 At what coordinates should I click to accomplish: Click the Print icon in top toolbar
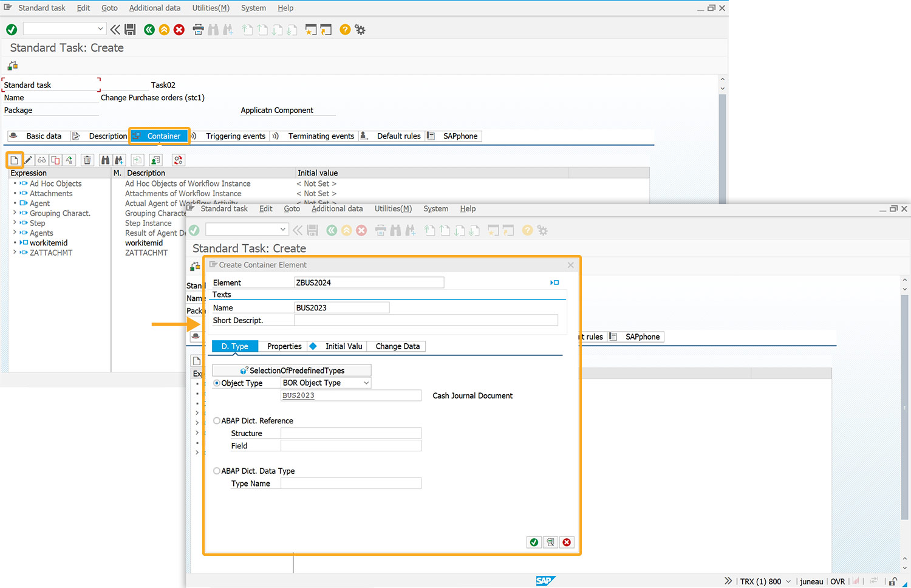click(x=198, y=30)
